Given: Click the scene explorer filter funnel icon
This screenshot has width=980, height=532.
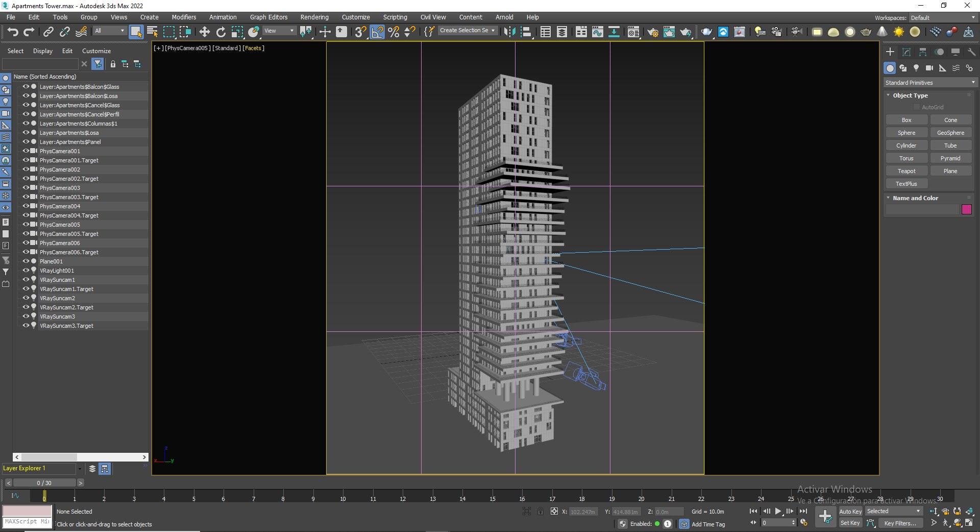Looking at the screenshot, I should tap(97, 64).
